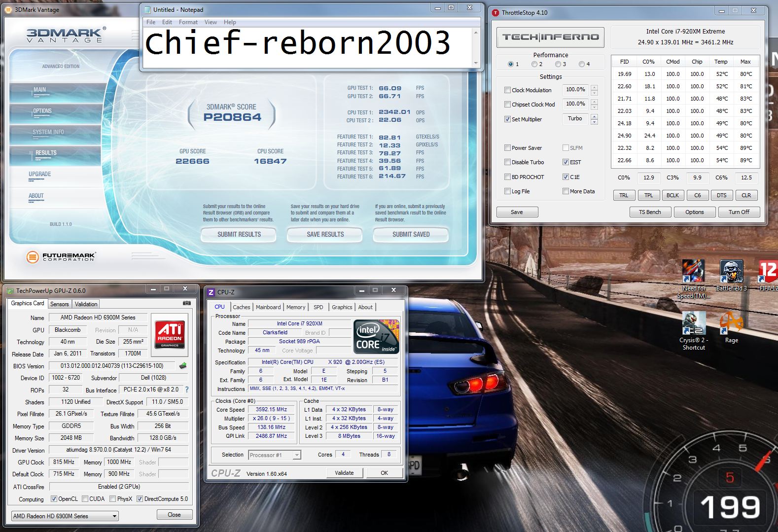
Task: Open Need for Speed desktop shortcut
Action: (693, 280)
